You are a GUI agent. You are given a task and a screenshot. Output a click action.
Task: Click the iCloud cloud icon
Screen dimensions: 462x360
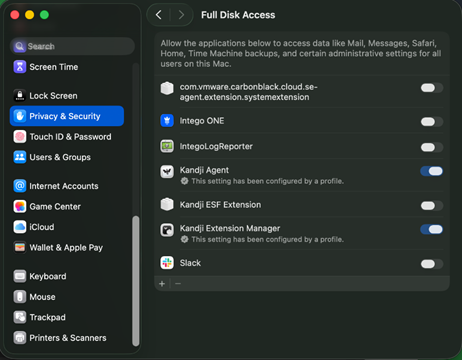(x=20, y=227)
